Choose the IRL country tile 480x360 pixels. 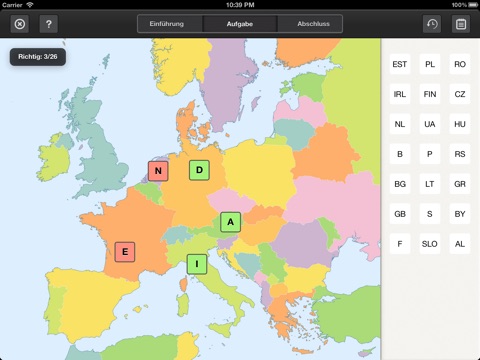[400, 94]
